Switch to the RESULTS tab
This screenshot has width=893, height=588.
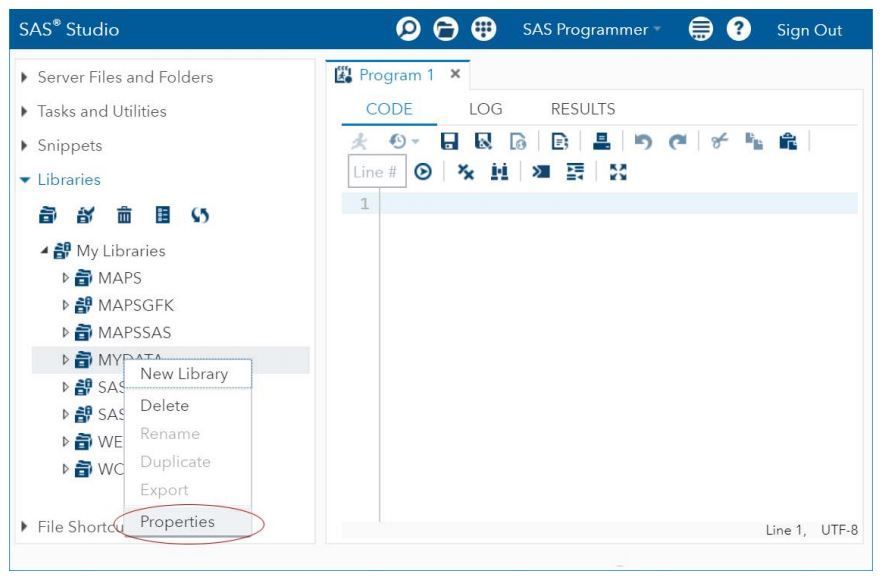(x=583, y=109)
